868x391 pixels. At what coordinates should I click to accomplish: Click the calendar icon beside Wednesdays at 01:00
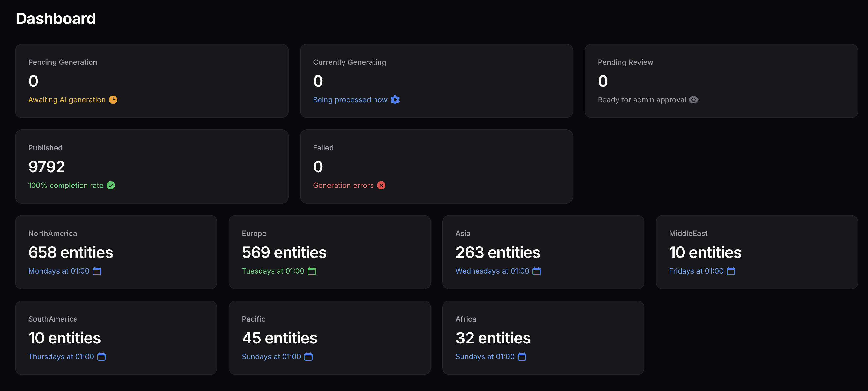click(x=536, y=271)
